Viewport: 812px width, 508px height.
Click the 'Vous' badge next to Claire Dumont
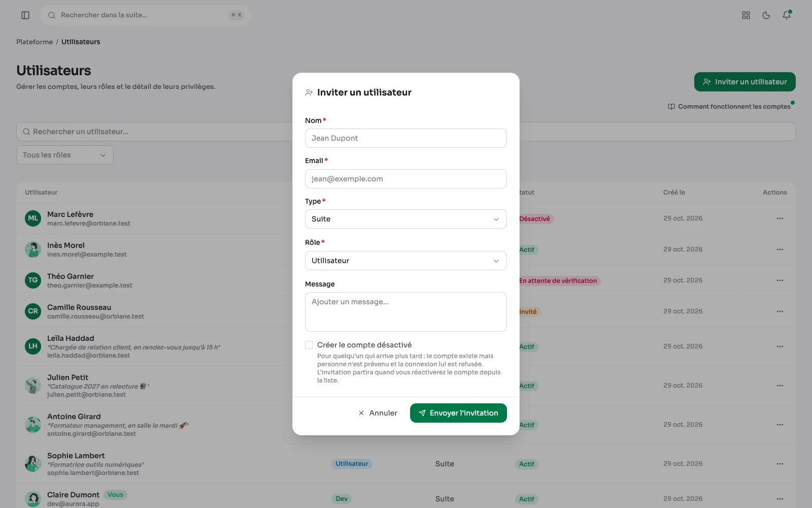115,495
